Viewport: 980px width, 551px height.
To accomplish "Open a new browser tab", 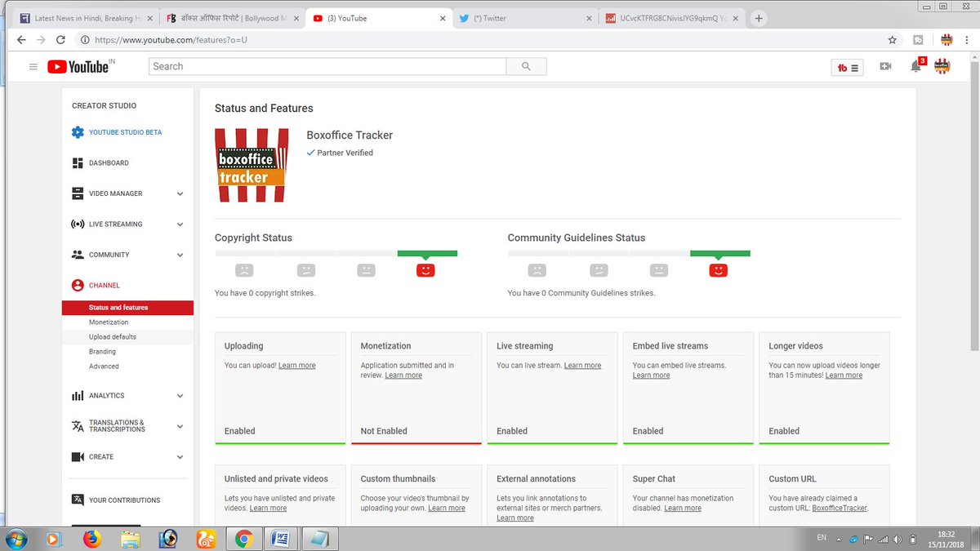I will [x=759, y=18].
